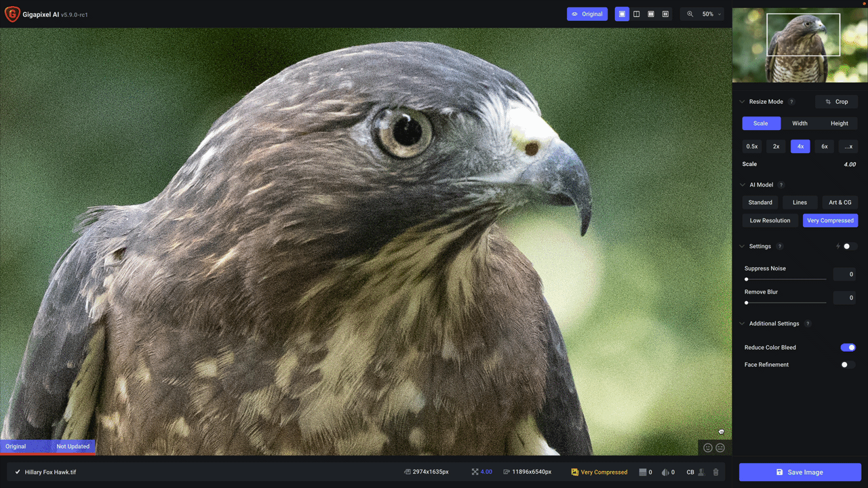Choose 4x scale factor
Screen dimensions: 868x488
(800, 146)
